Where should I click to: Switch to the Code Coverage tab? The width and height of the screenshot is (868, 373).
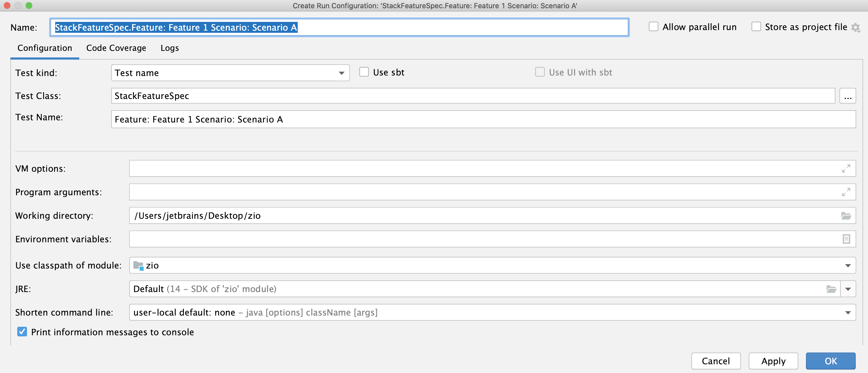pyautogui.click(x=116, y=48)
